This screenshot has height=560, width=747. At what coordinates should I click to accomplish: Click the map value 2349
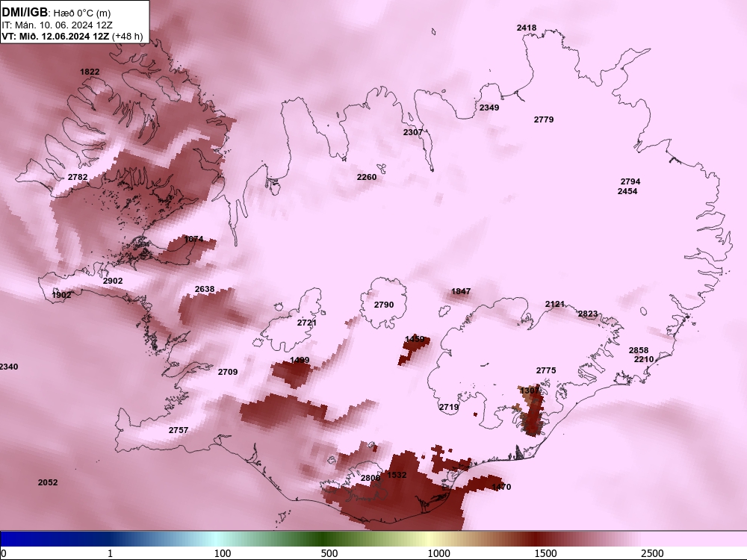coord(489,108)
